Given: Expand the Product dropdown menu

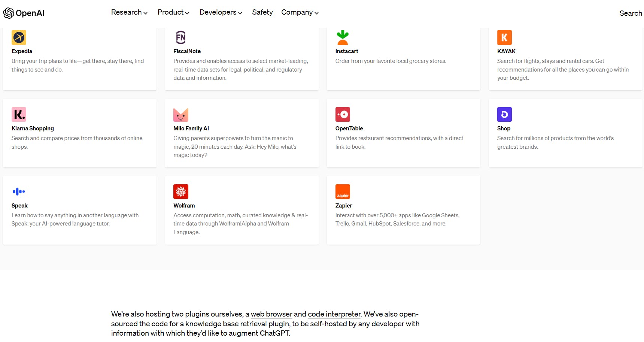Looking at the screenshot, I should [x=173, y=12].
